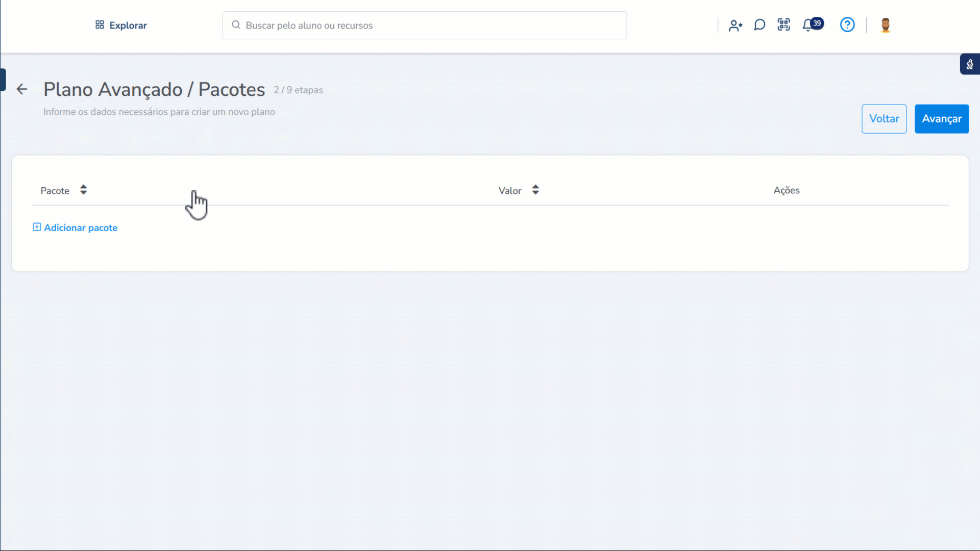
Task: Open the add new student icon
Action: (x=735, y=25)
